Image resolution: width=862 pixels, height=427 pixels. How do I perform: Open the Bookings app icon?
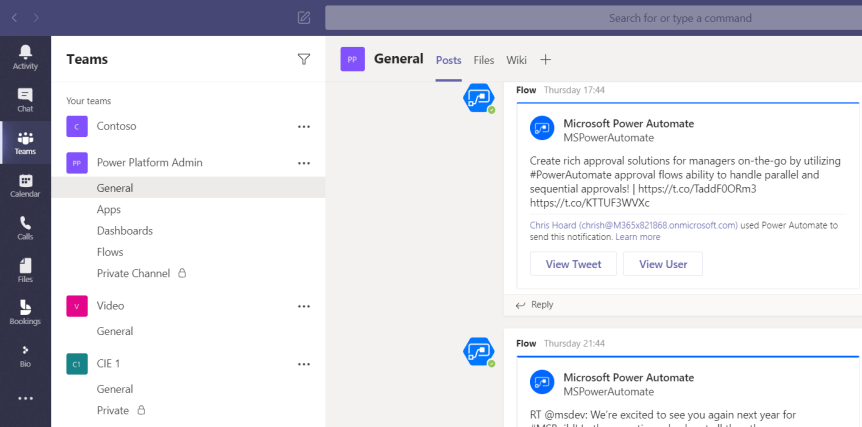coord(25,312)
